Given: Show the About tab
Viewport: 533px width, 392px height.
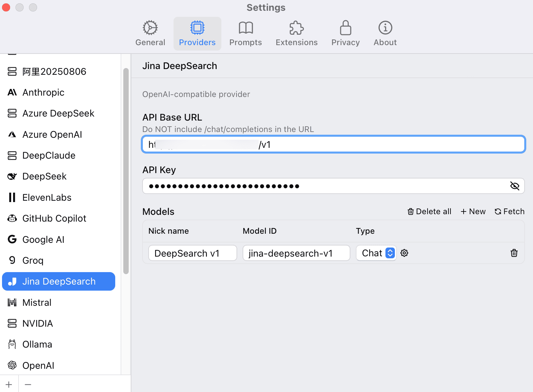Looking at the screenshot, I should click(x=385, y=34).
